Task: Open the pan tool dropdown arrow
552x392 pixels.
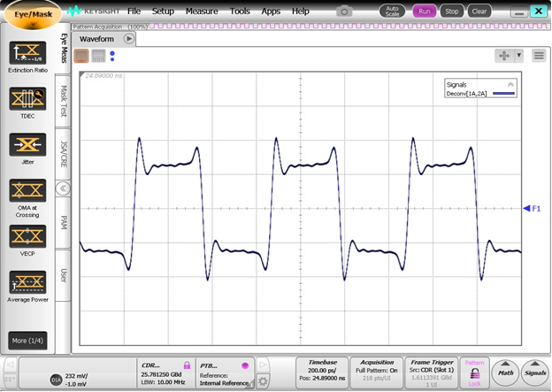Action: [518, 56]
